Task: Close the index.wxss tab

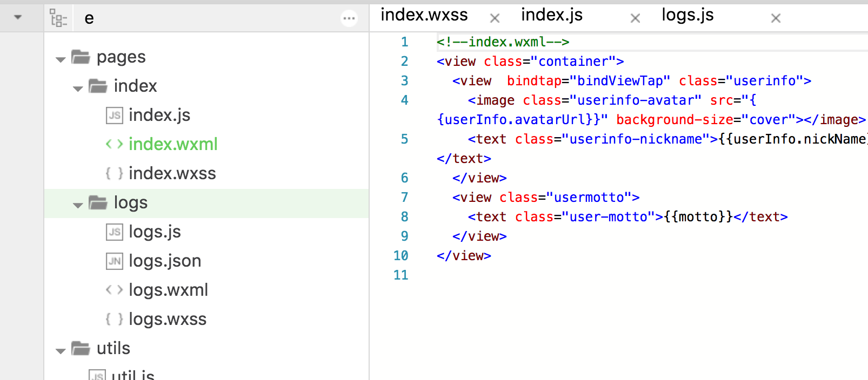Action: (494, 19)
